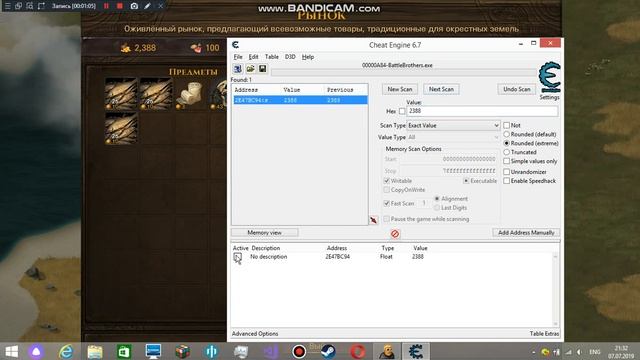Image resolution: width=640 pixels, height=360 pixels.
Task: Select Rounded (extreme) radio option
Action: pos(507,143)
